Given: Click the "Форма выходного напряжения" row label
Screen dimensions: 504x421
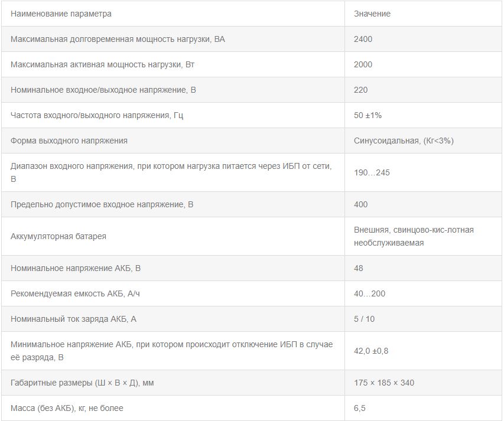Looking at the screenshot, I should (69, 141).
